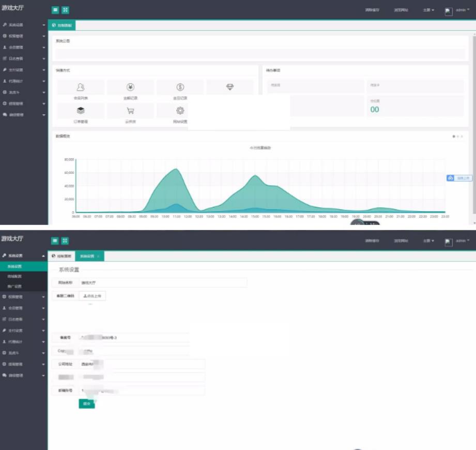Open the 订单管理 stacked-layers shortcut
This screenshot has width=476, height=450.
coord(81,111)
